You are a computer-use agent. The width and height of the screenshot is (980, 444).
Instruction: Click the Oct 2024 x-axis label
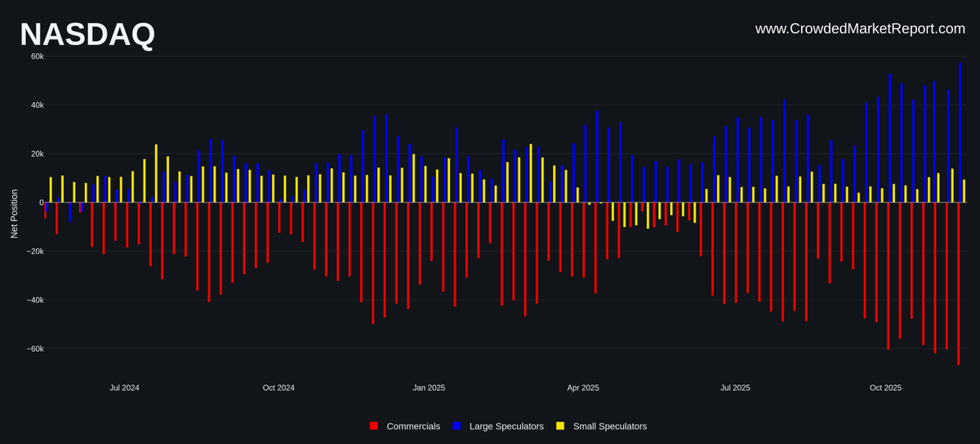click(x=278, y=388)
